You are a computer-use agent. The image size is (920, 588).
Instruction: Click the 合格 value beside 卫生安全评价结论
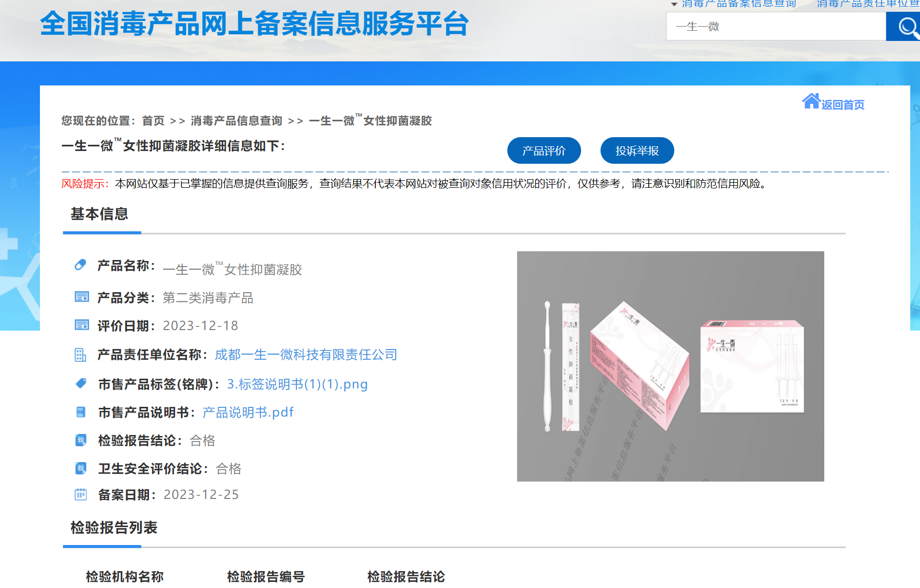tap(229, 469)
